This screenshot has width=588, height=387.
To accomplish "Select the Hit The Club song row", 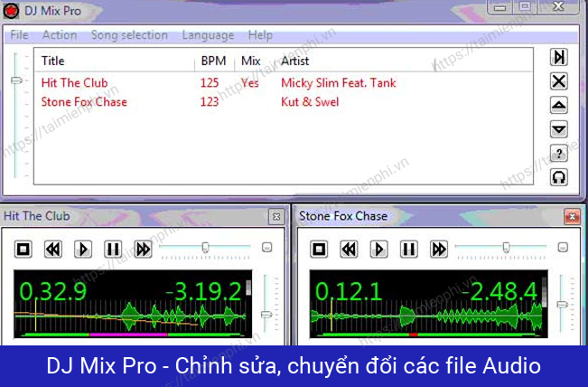I will pos(283,83).
